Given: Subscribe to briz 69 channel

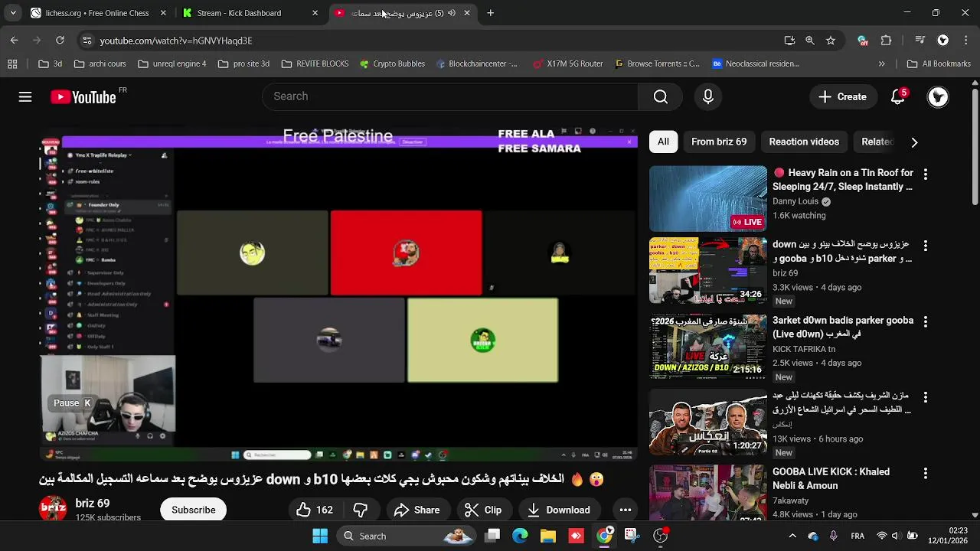Looking at the screenshot, I should 194,510.
